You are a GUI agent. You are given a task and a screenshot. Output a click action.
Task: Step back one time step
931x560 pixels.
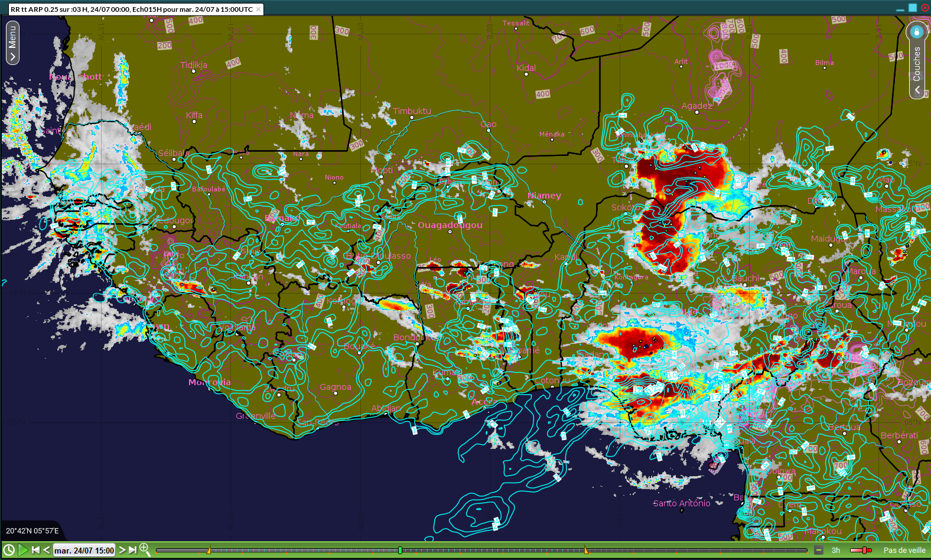pos(47,550)
